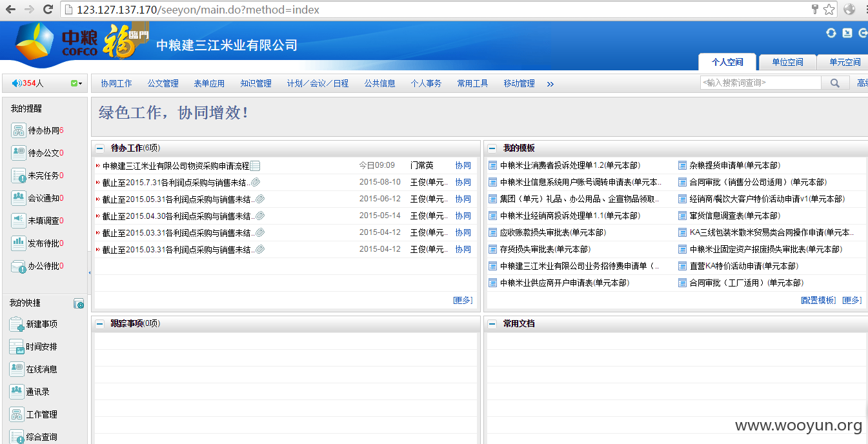Click 更多 link in the 我的模板 panel
868x444 pixels.
tap(852, 300)
